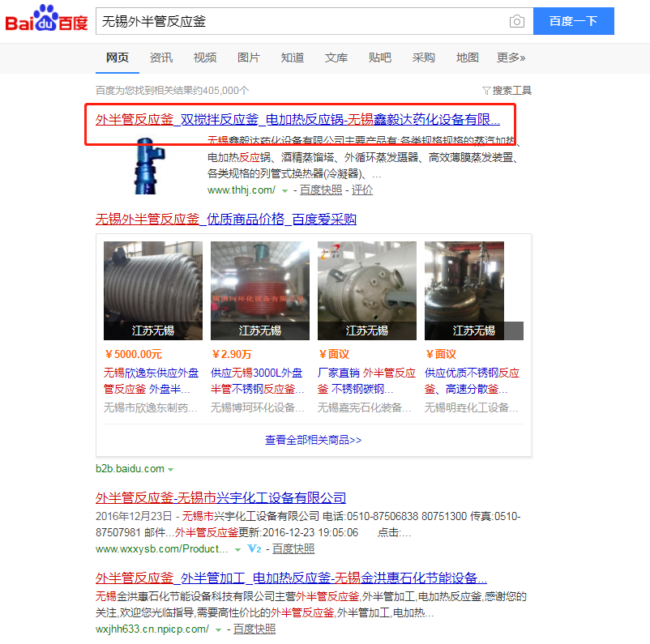This screenshot has width=650, height=644.
Task: Select the 网页 tab
Action: [x=118, y=58]
